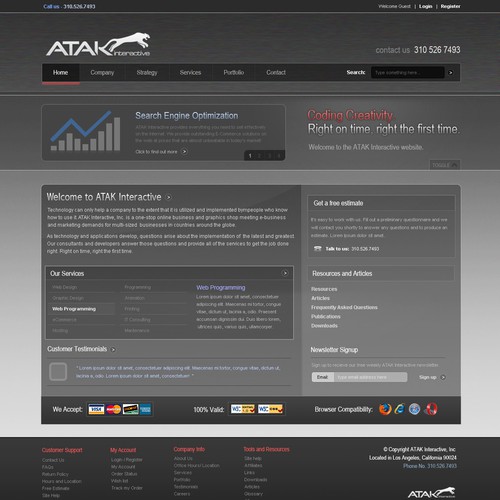Click the second W3C validation badge
The height and width of the screenshot is (500, 500).
pos(270,409)
